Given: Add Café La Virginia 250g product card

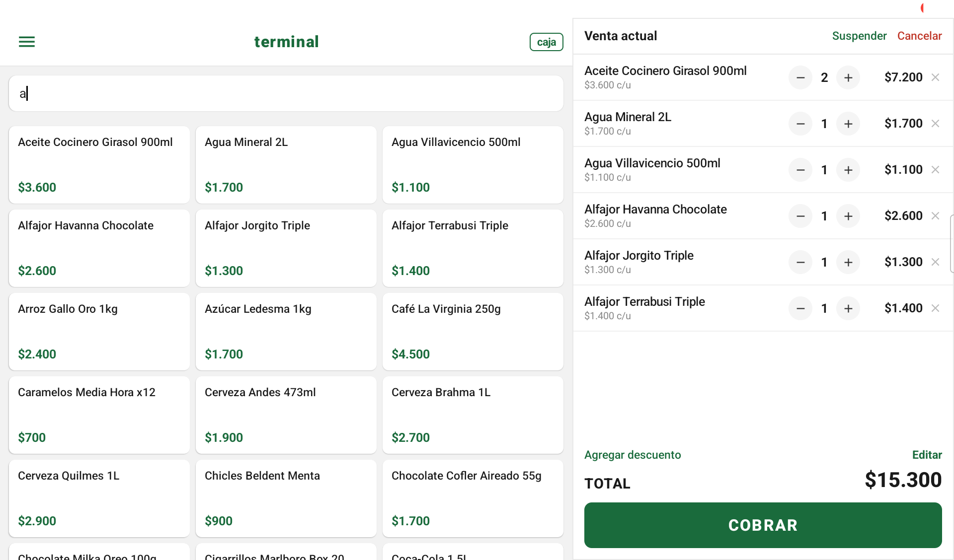Looking at the screenshot, I should point(473,332).
